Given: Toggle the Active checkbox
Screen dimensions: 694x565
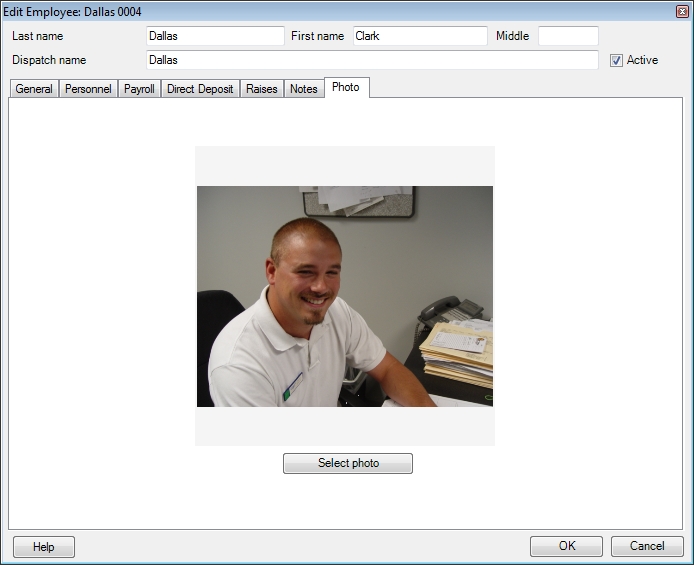Looking at the screenshot, I should click(616, 60).
